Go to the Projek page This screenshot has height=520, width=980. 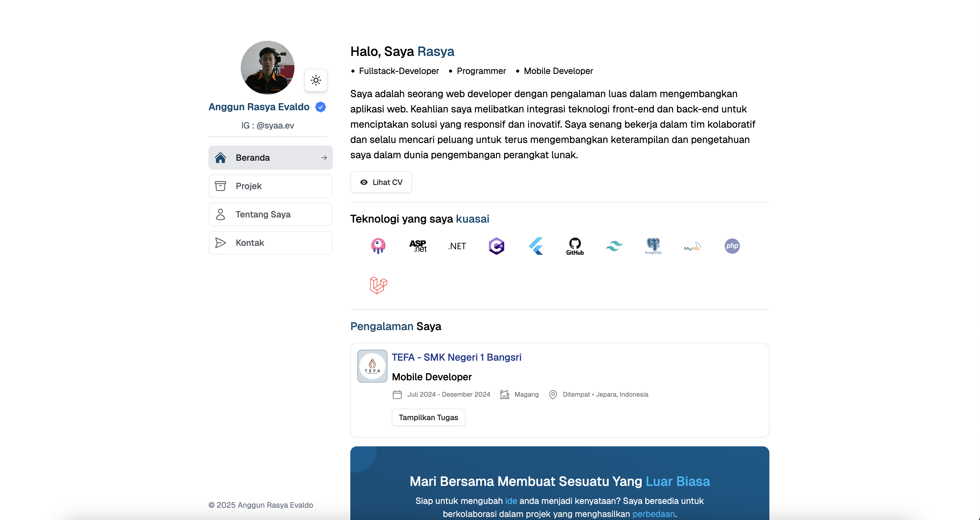pyautogui.click(x=270, y=186)
